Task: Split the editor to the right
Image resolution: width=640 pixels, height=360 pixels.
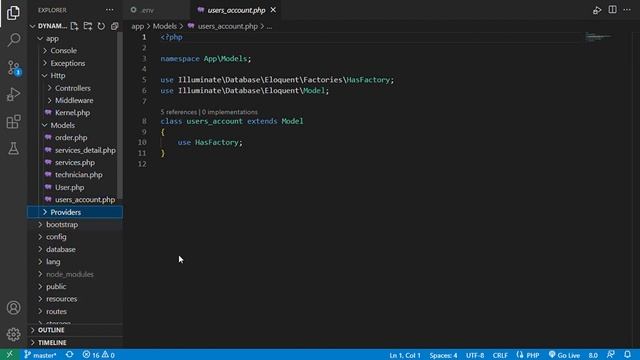Action: pos(612,10)
